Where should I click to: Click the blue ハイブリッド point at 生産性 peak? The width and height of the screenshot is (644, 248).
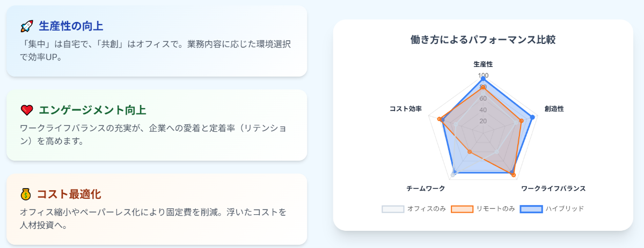coord(483,79)
